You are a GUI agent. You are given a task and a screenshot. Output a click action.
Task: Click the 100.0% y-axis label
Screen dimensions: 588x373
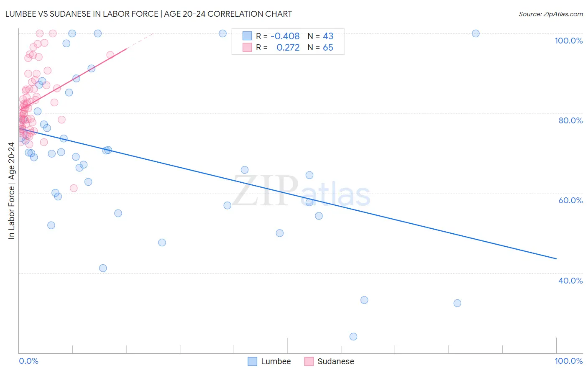pos(568,41)
